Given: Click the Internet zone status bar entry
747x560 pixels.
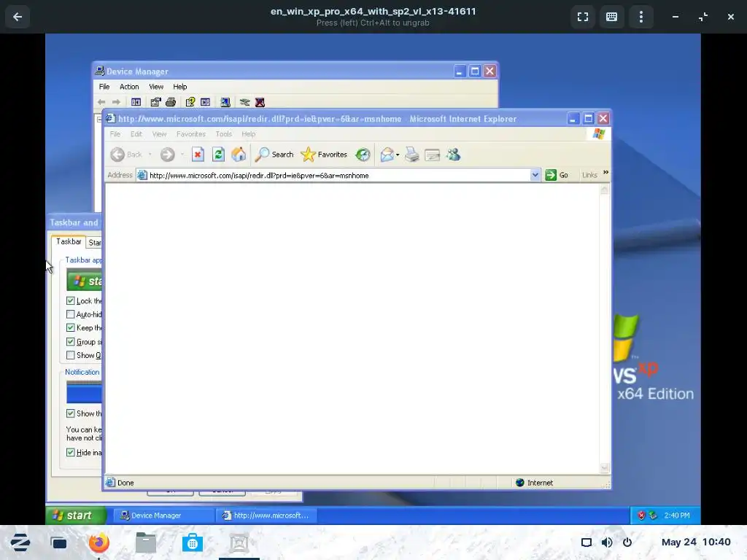Looking at the screenshot, I should (535, 483).
